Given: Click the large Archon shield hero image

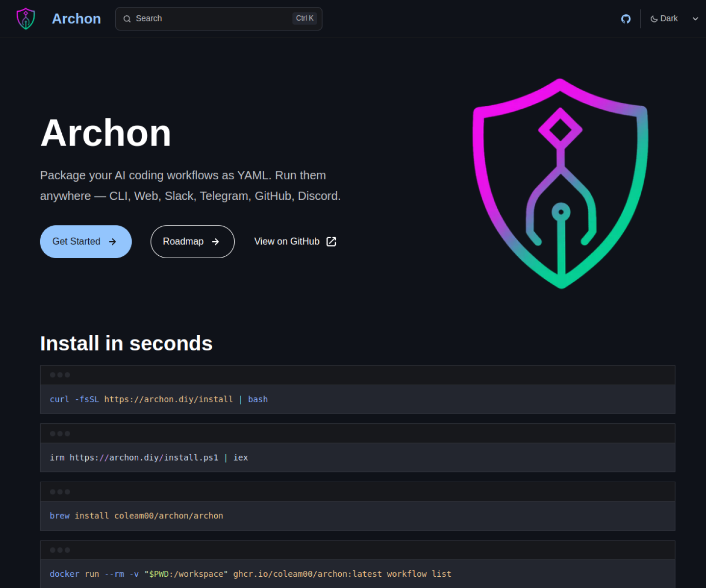Looking at the screenshot, I should click(560, 184).
